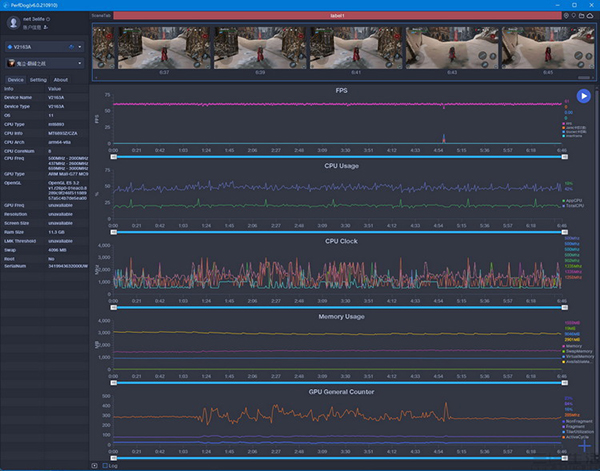Click the location pin icon in top bar
Viewport: 600px width, 471px height.
(567, 16)
